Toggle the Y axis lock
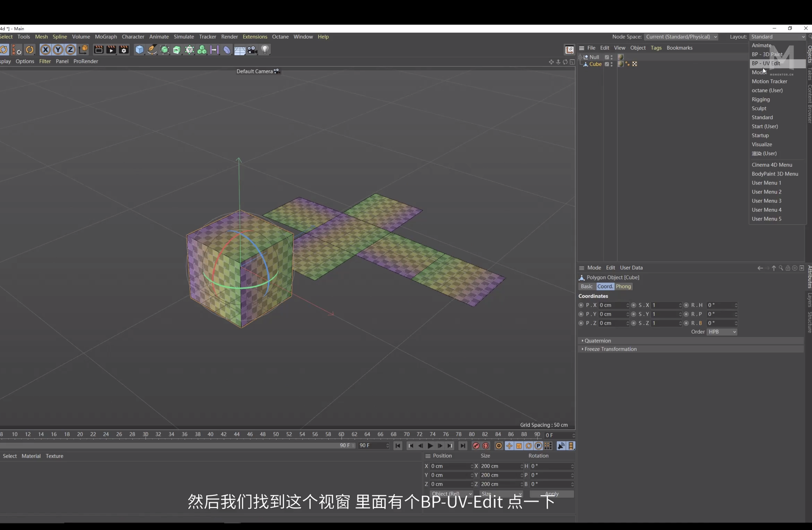Viewport: 812px width, 530px height. pos(58,50)
